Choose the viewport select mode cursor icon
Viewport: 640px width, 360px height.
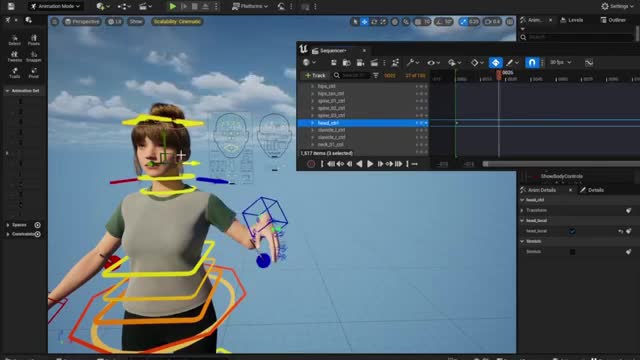355,22
